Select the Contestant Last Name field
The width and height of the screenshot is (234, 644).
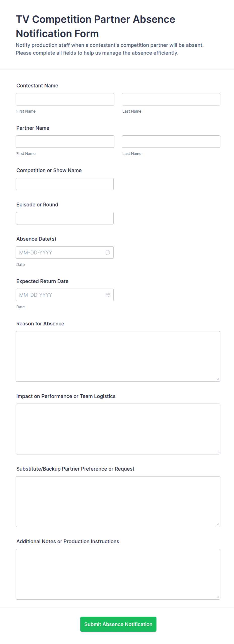tap(171, 99)
